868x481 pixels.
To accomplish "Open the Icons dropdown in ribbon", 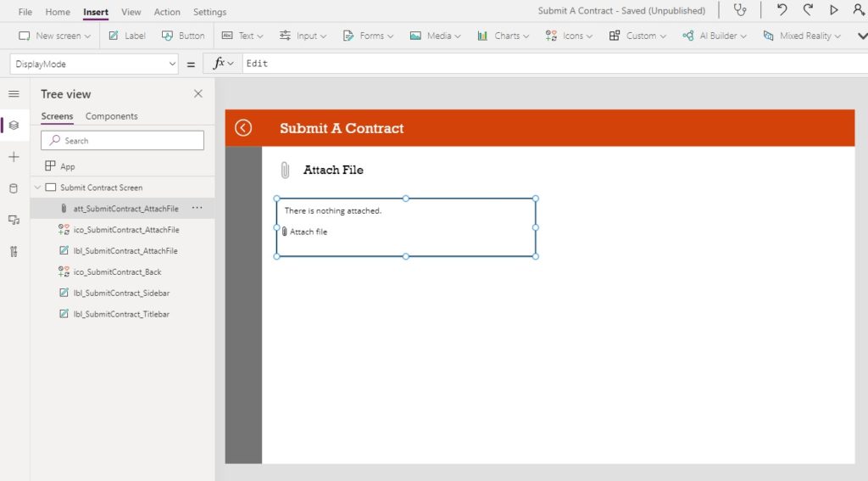I will click(569, 36).
